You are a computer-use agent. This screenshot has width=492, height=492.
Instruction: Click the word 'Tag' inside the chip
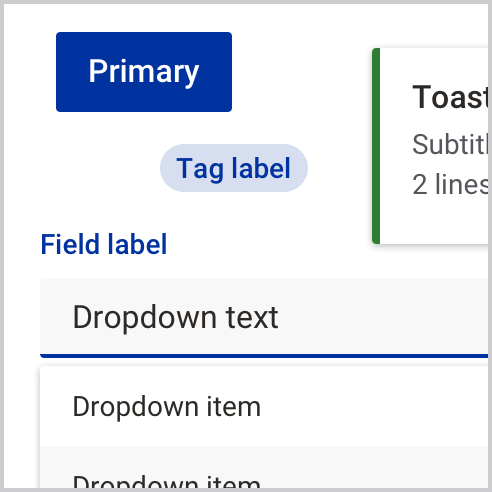tap(199, 169)
